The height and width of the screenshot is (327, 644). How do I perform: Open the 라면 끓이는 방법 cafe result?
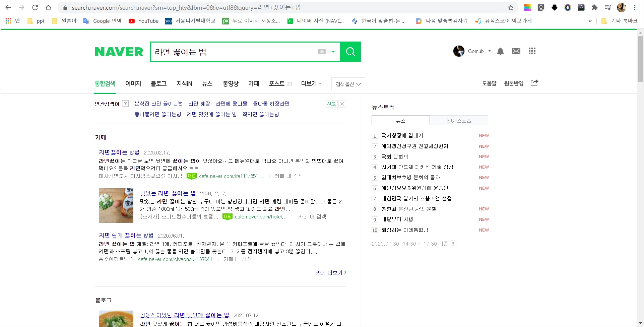(119, 152)
